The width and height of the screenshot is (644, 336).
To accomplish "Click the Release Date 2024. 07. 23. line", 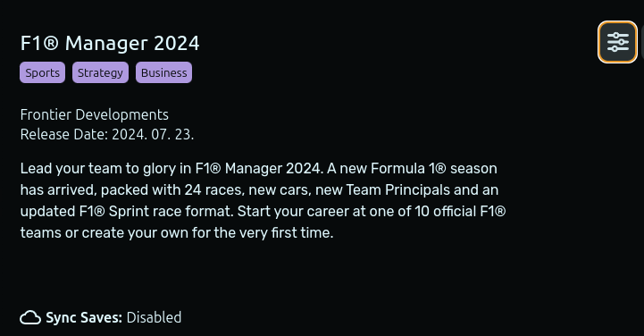I will click(107, 134).
